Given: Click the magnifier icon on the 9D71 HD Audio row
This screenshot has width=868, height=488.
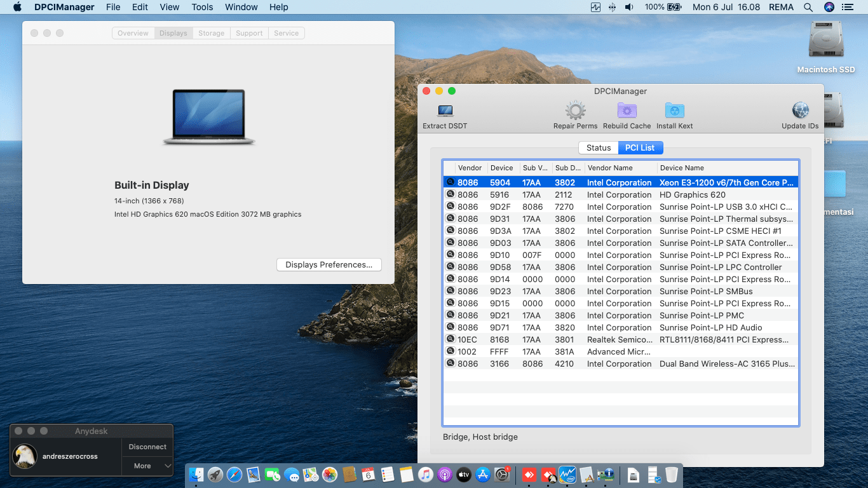Looking at the screenshot, I should pyautogui.click(x=451, y=327).
